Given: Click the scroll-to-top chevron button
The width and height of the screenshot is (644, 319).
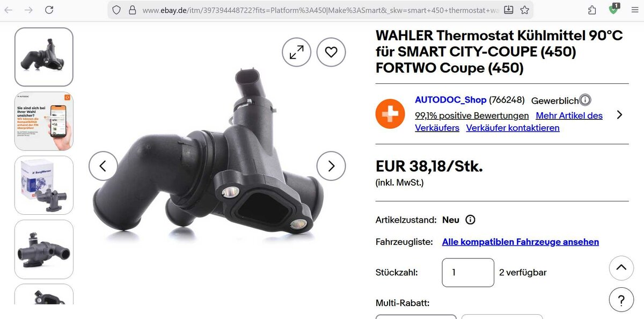Looking at the screenshot, I should click(621, 267).
